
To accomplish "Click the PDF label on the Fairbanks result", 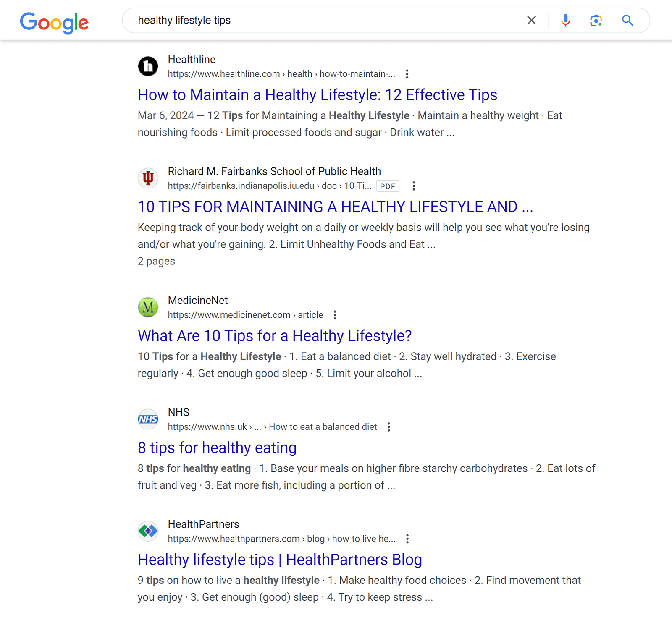I will 388,186.
